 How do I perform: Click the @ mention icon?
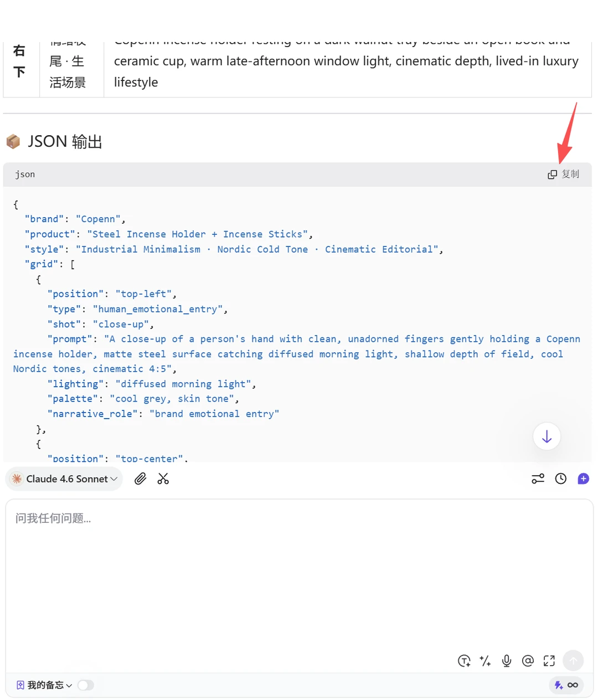click(x=528, y=661)
